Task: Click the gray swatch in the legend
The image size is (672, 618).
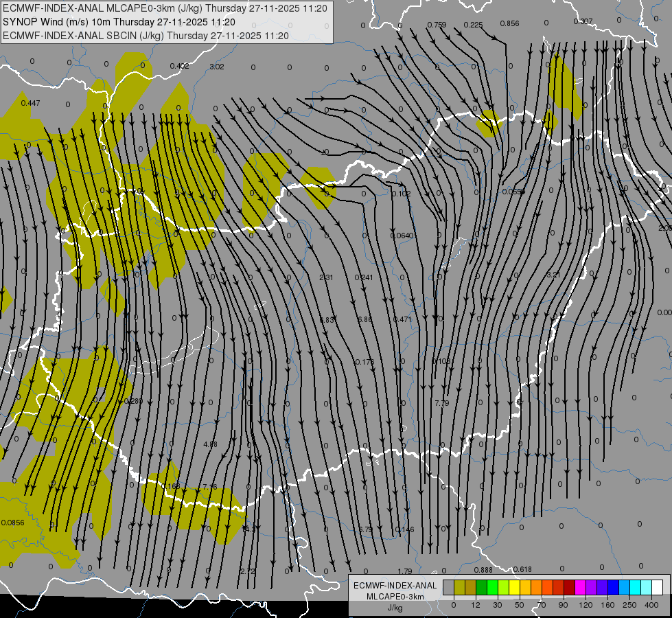Action: (x=449, y=587)
